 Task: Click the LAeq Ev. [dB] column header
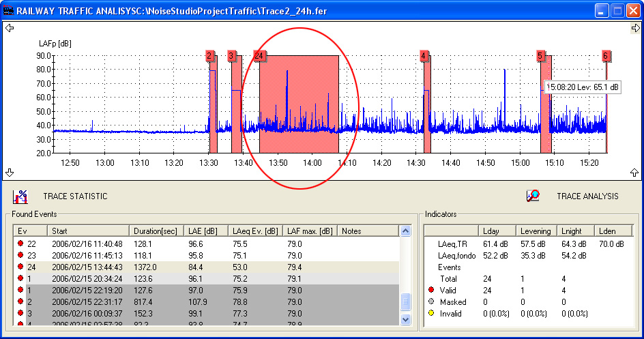coord(255,231)
